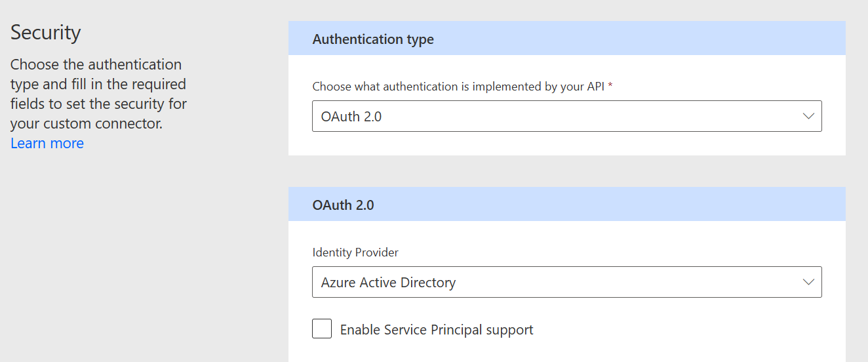The height and width of the screenshot is (362, 868).
Task: Click the Security description paragraph text
Action: [98, 94]
